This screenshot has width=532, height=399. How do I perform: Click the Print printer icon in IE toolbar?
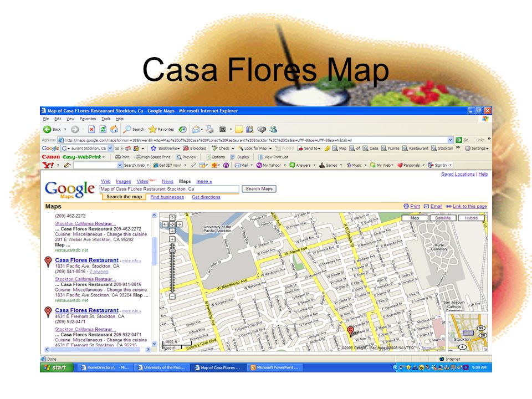coord(209,129)
